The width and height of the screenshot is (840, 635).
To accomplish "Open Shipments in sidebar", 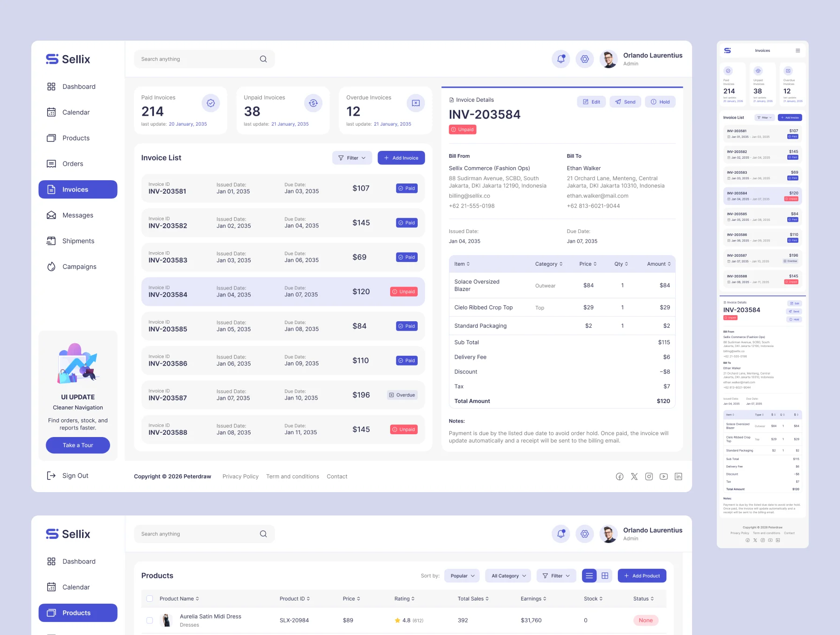I will coord(78,241).
